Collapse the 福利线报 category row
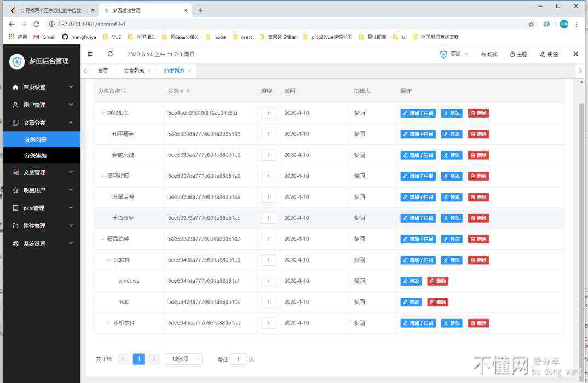Image resolution: width=588 pixels, height=383 pixels. (x=102, y=176)
